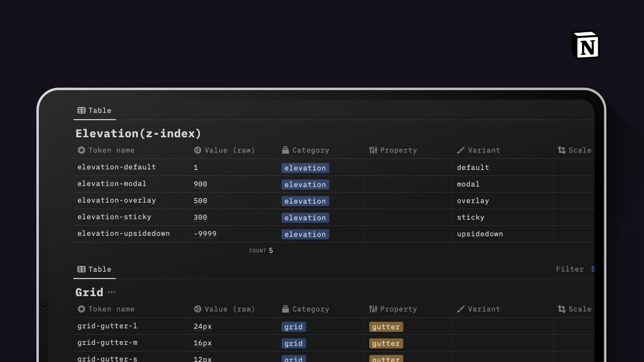The image size is (644, 362).
Task: Open the COUNT 5 calculation under Elevation table
Action: tap(261, 250)
